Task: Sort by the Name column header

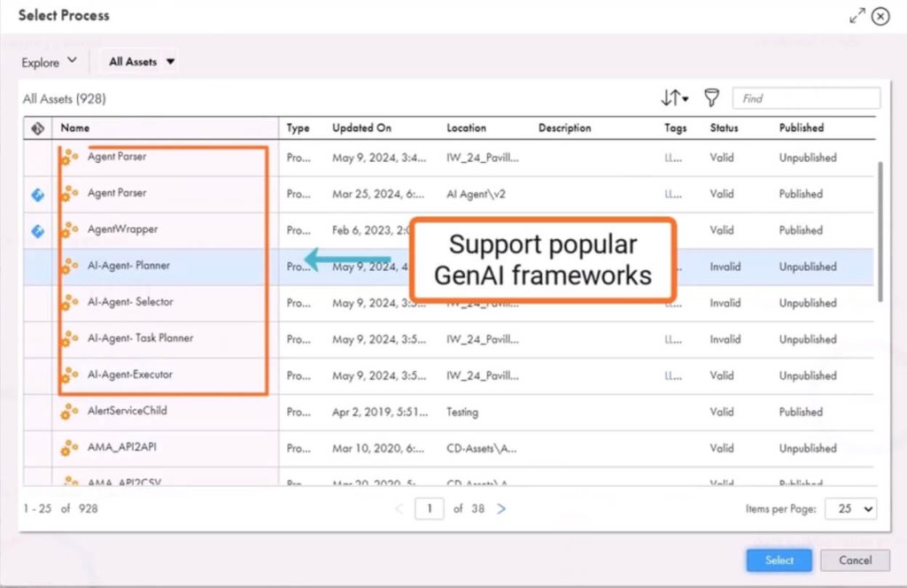Action: coord(75,128)
